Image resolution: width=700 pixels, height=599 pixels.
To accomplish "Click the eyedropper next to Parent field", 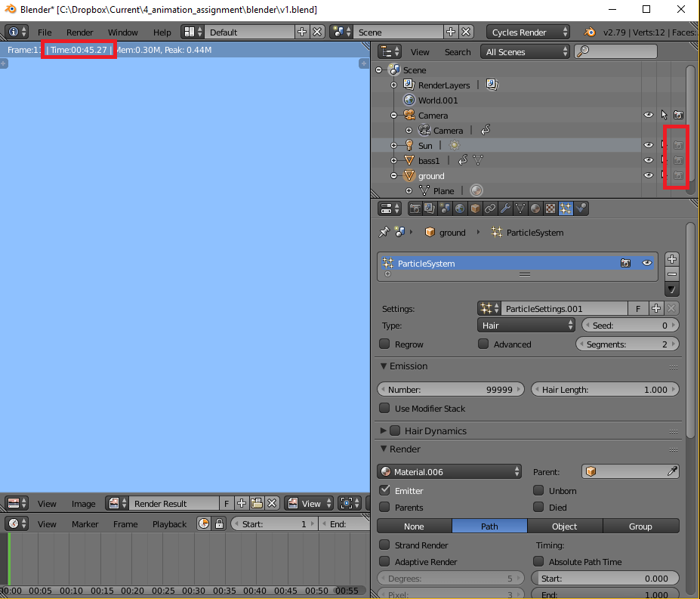I will (674, 471).
